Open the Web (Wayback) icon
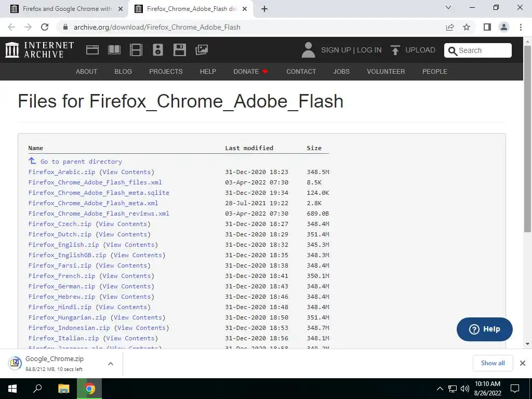This screenshot has width=532, height=399. pyautogui.click(x=92, y=50)
